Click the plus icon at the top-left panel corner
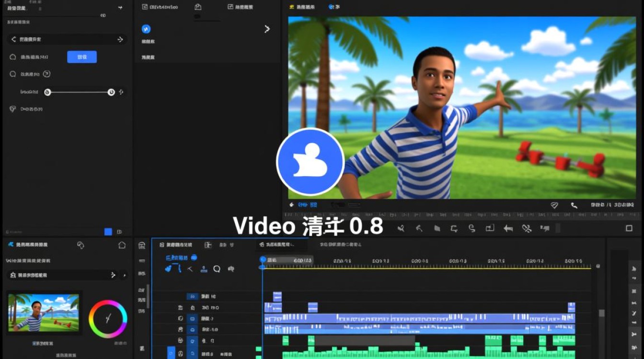 pos(120,8)
